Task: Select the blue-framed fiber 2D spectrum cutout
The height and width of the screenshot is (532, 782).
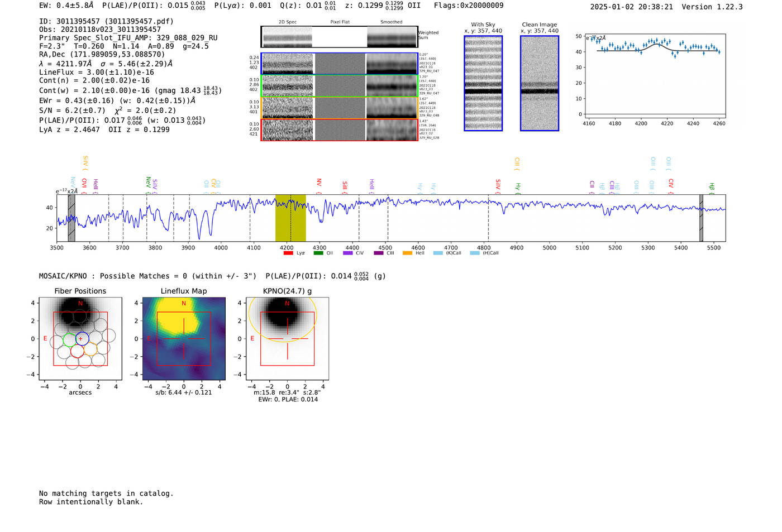Action: tap(339, 64)
